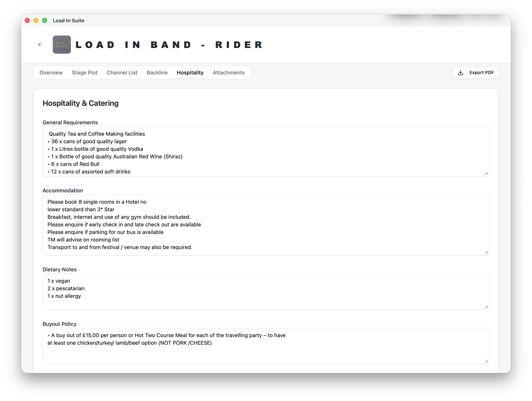Select the Hospitality tab
The width and height of the screenshot is (532, 401).
[190, 73]
